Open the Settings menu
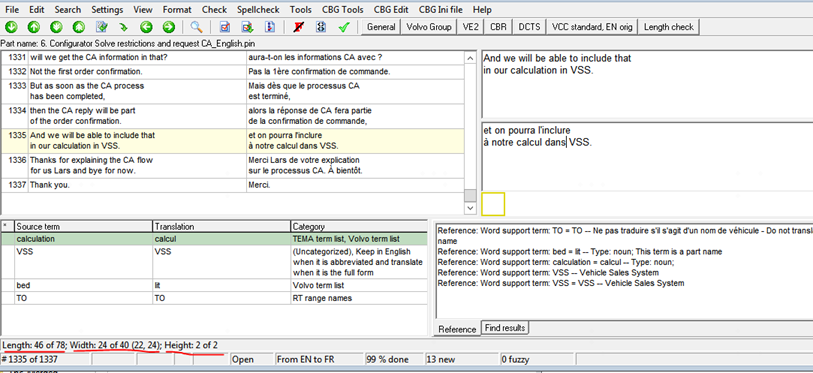The height and width of the screenshot is (373, 813). (x=107, y=9)
